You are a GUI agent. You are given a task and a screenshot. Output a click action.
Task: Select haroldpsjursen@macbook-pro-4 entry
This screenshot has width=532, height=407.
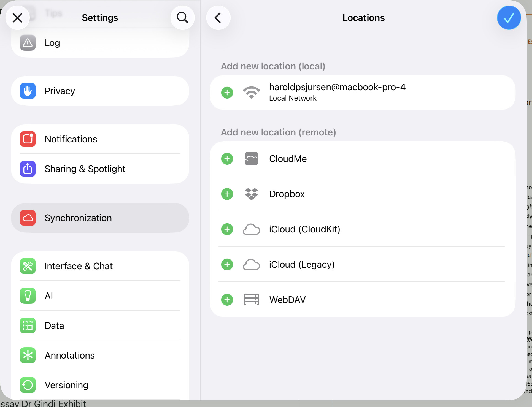[x=337, y=87]
